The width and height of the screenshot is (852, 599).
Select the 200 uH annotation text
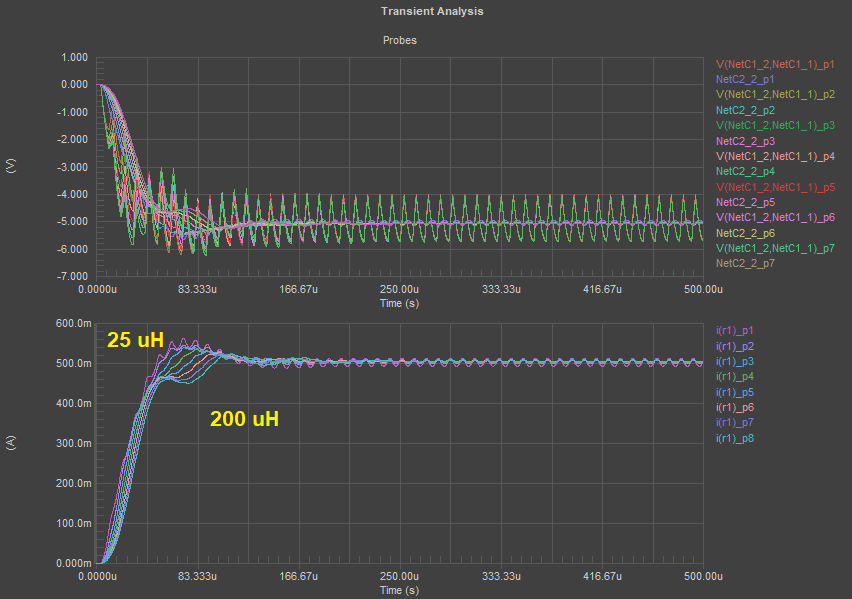244,420
